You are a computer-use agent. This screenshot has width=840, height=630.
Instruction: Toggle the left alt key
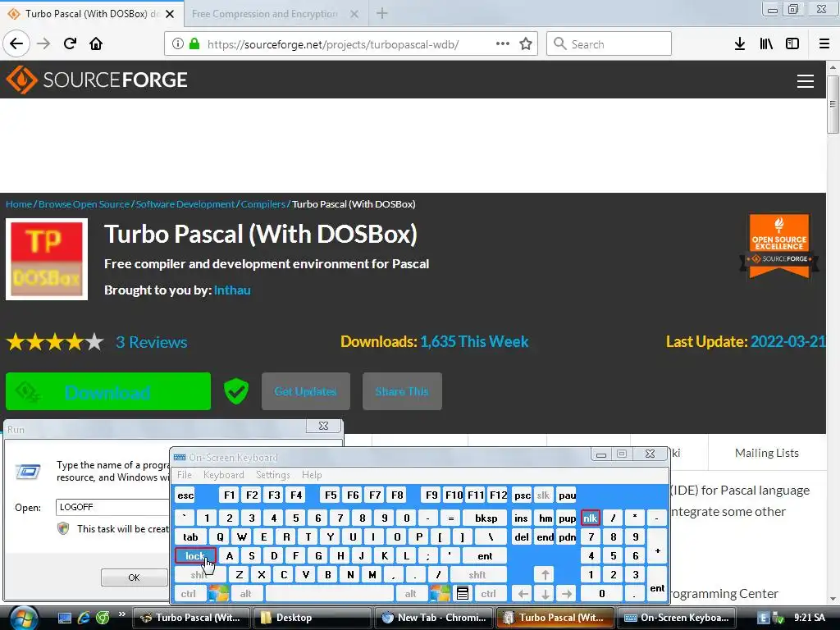pos(246,594)
